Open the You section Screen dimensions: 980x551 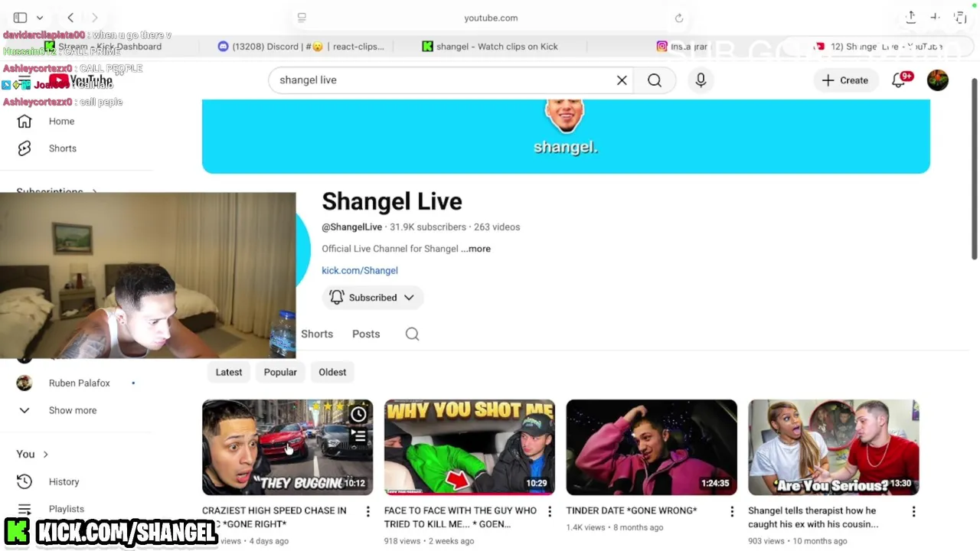click(x=32, y=454)
